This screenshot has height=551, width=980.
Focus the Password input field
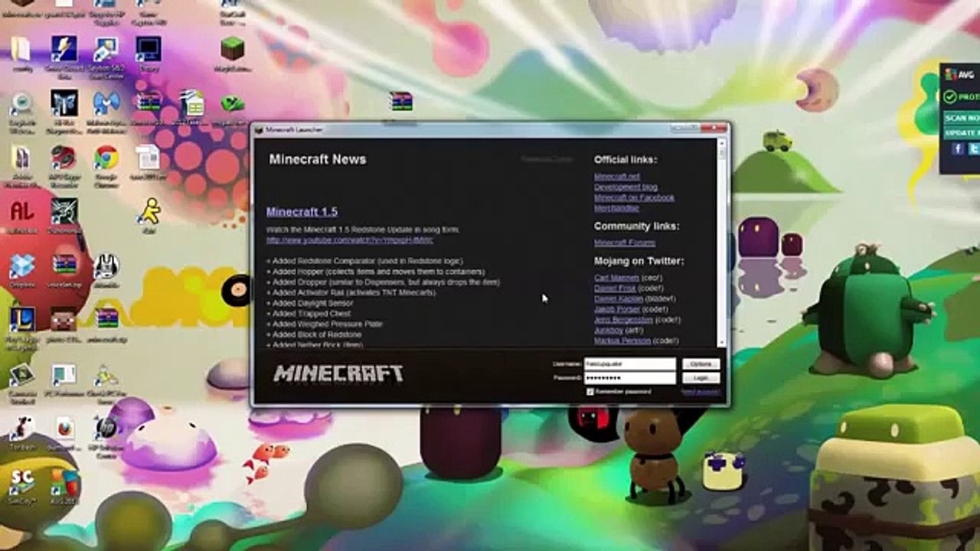click(x=630, y=378)
